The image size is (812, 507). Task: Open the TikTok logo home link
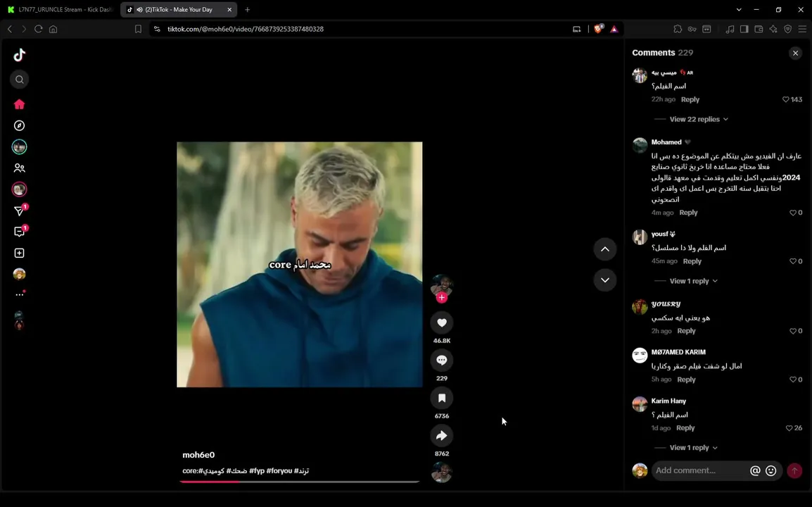pyautogui.click(x=19, y=54)
